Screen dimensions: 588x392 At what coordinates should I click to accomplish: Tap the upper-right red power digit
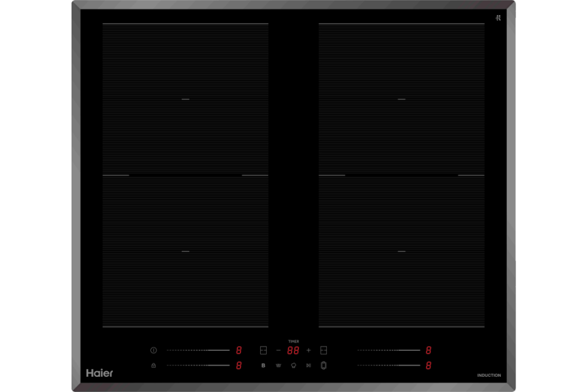coord(429,351)
